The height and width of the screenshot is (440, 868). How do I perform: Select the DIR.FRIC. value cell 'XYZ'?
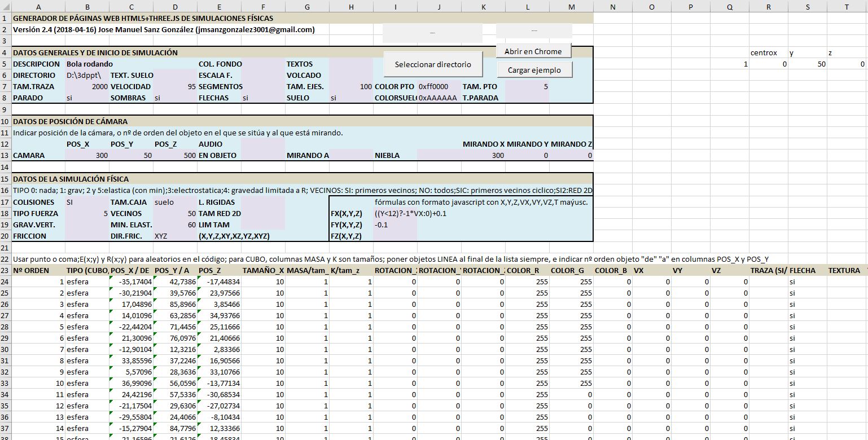click(174, 236)
